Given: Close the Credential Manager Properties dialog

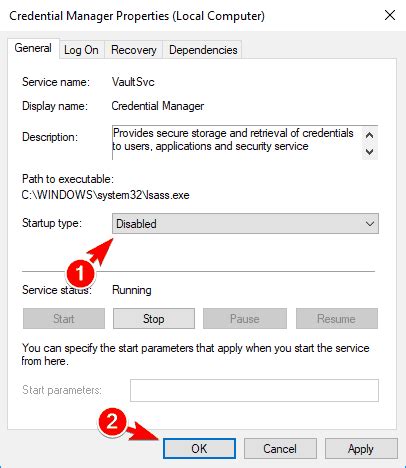Looking at the screenshot, I should coord(390,15).
